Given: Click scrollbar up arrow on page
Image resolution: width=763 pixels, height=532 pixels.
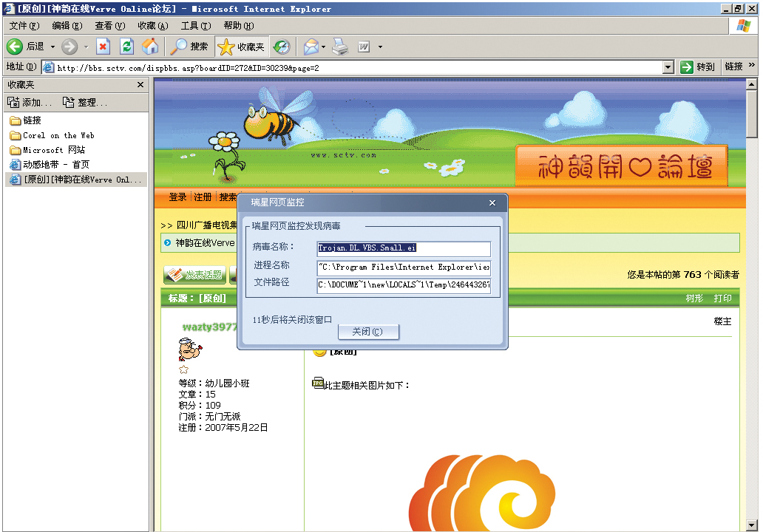Looking at the screenshot, I should click(752, 84).
